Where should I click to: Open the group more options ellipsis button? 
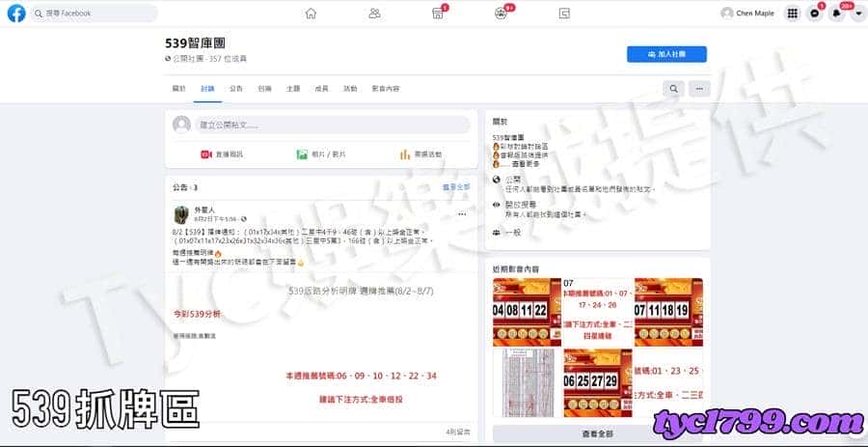700,89
